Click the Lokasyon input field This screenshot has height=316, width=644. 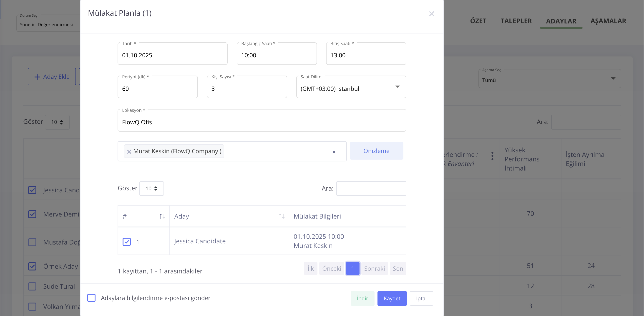262,122
